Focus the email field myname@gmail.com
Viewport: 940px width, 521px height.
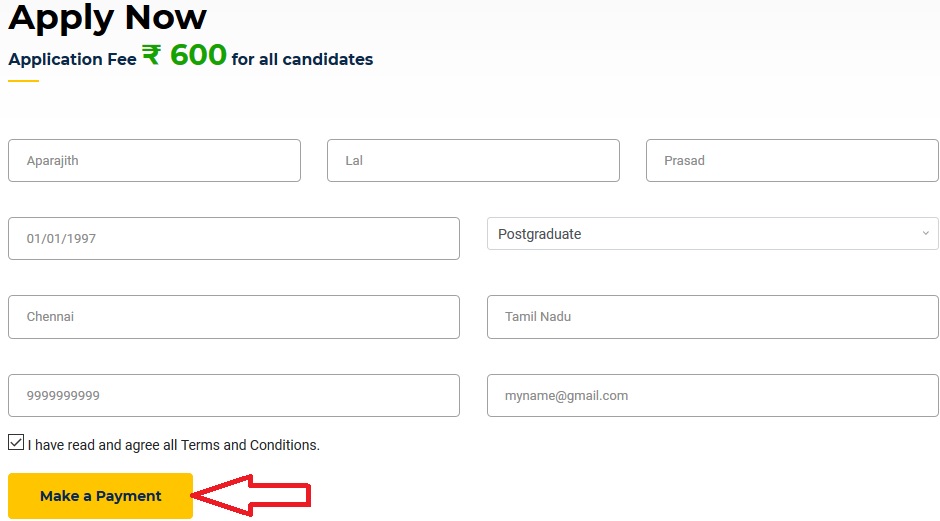tap(712, 396)
